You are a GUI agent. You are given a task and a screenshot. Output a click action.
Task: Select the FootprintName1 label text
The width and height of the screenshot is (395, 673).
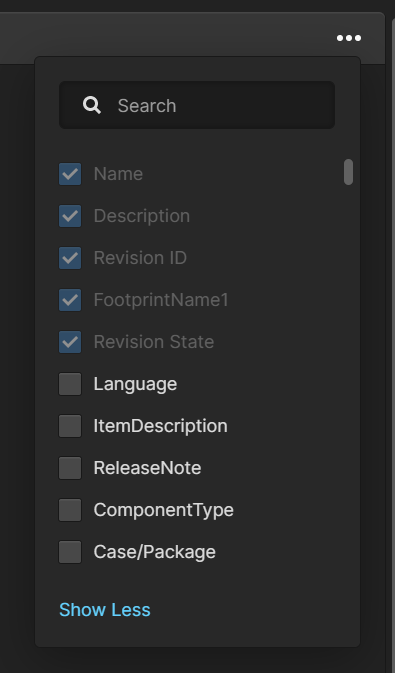click(x=161, y=300)
